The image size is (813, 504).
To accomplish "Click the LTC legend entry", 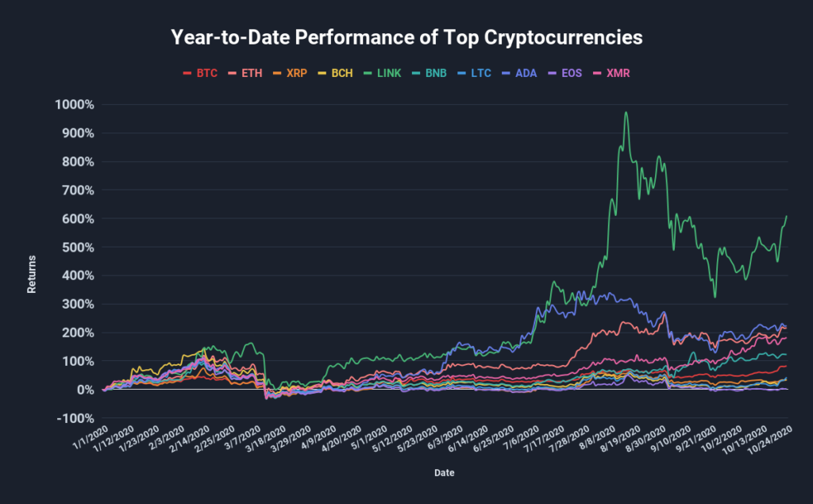I will click(481, 73).
